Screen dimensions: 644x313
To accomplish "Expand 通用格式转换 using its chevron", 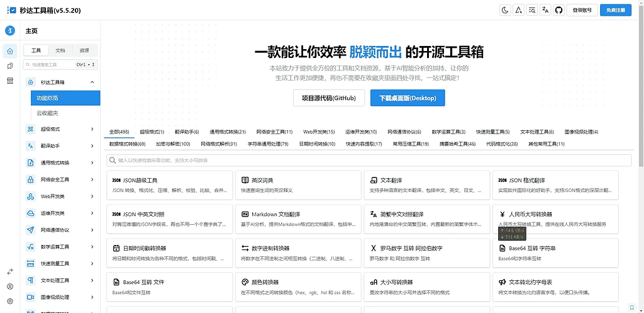I will click(92, 163).
